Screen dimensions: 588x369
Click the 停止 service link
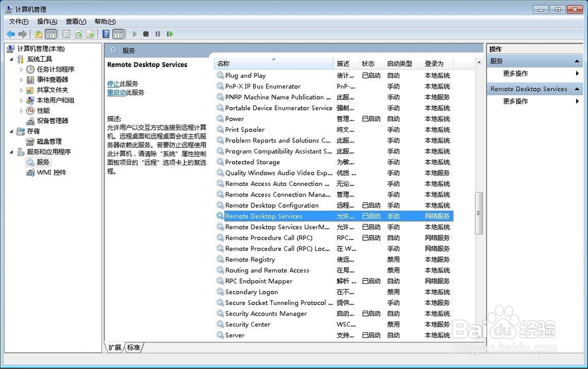[x=113, y=84]
